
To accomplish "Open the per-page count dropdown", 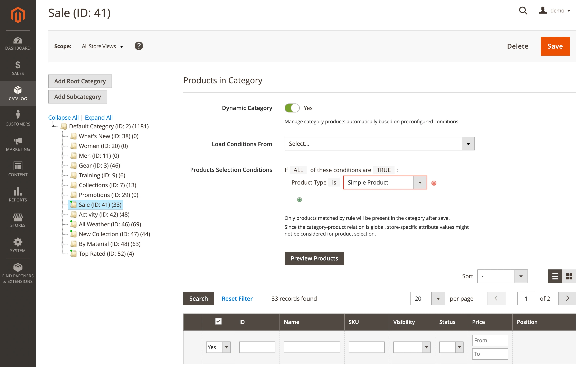I will pos(438,299).
